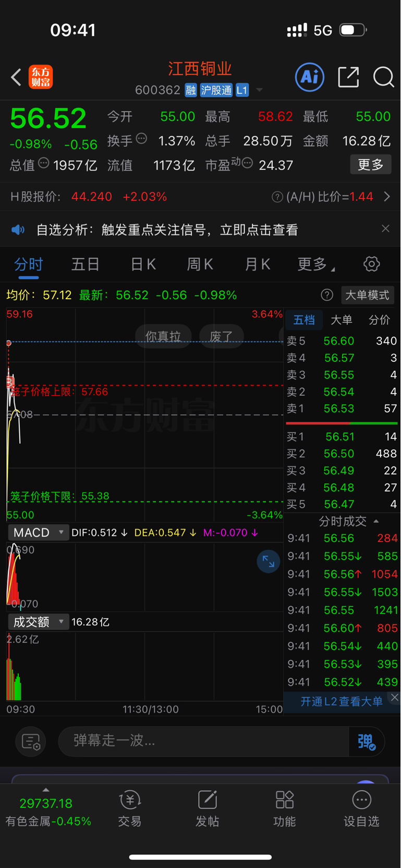Open the 发帖 post icon
Viewport: 401px width, 868px height.
(207, 809)
